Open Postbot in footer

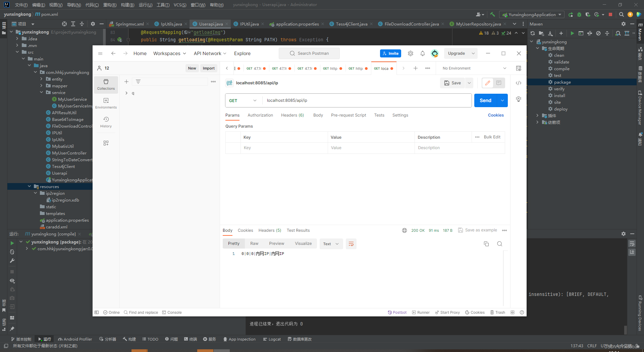[x=397, y=312]
